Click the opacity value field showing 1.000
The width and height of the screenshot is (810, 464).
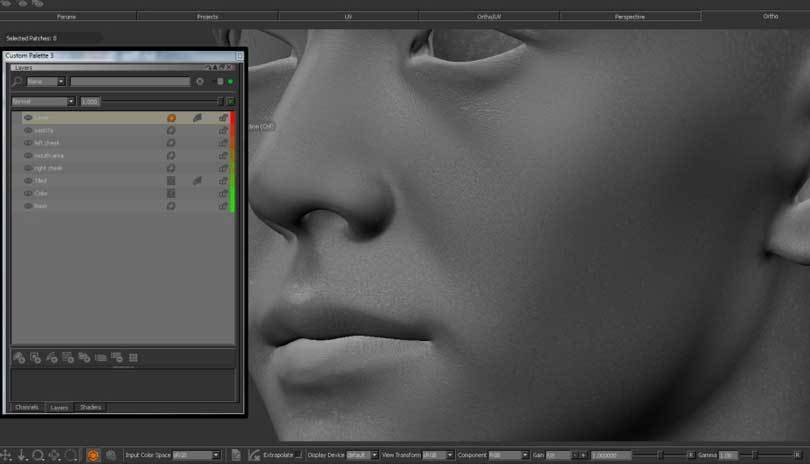(90, 101)
